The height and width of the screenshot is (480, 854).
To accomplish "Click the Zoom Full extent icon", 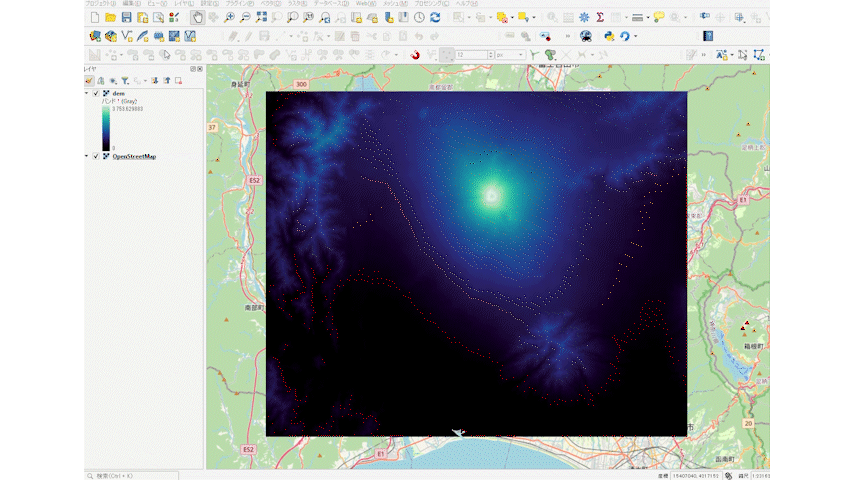I will [x=261, y=17].
